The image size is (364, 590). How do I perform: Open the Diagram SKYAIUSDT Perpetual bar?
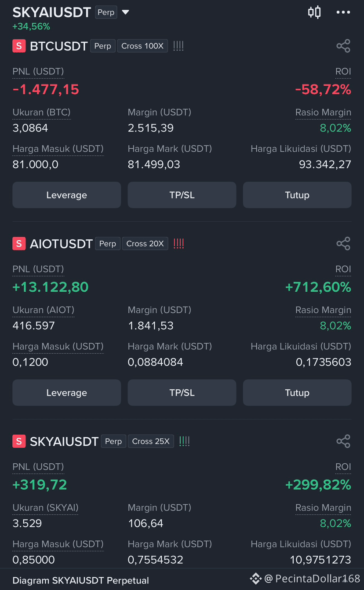[x=80, y=580]
